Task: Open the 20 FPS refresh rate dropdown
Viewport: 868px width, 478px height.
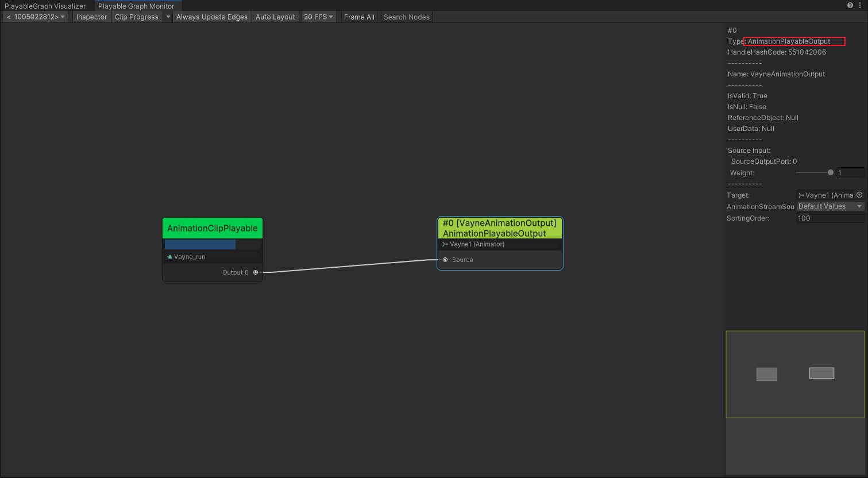Action: [x=318, y=17]
